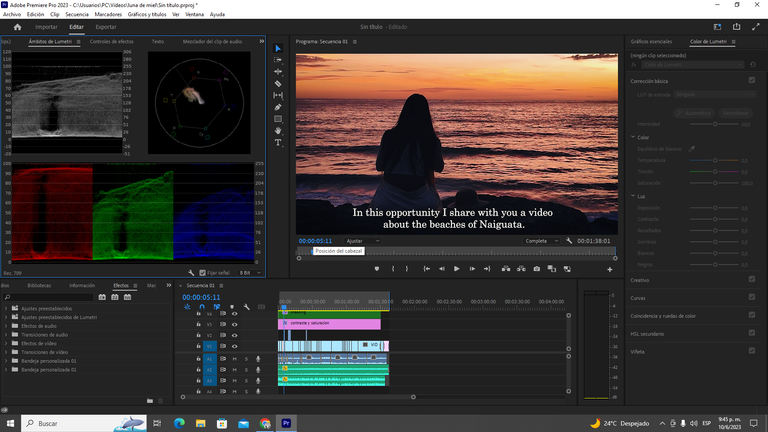
Task: Toggle full screen video icon
Action: pyautogui.click(x=755, y=27)
